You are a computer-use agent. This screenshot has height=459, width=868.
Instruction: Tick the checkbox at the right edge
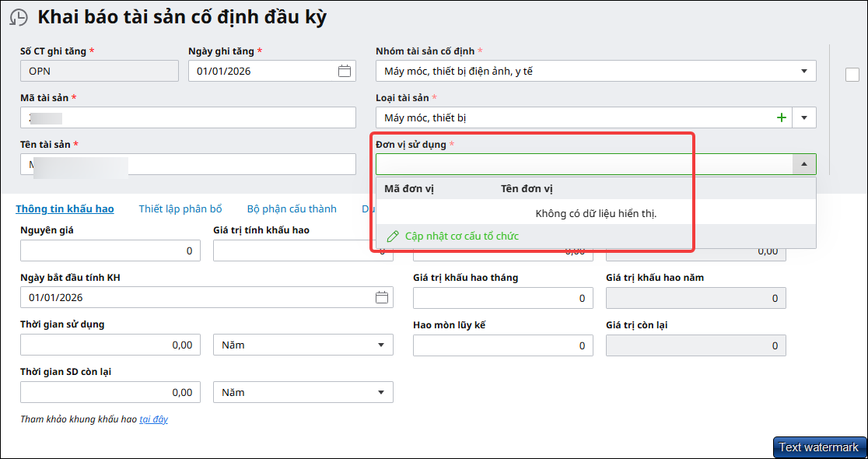click(x=852, y=74)
